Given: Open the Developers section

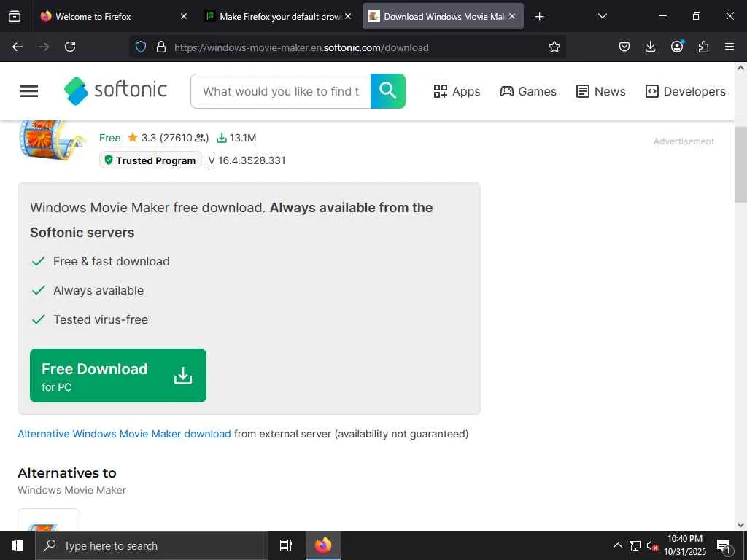Looking at the screenshot, I should 685,91.
